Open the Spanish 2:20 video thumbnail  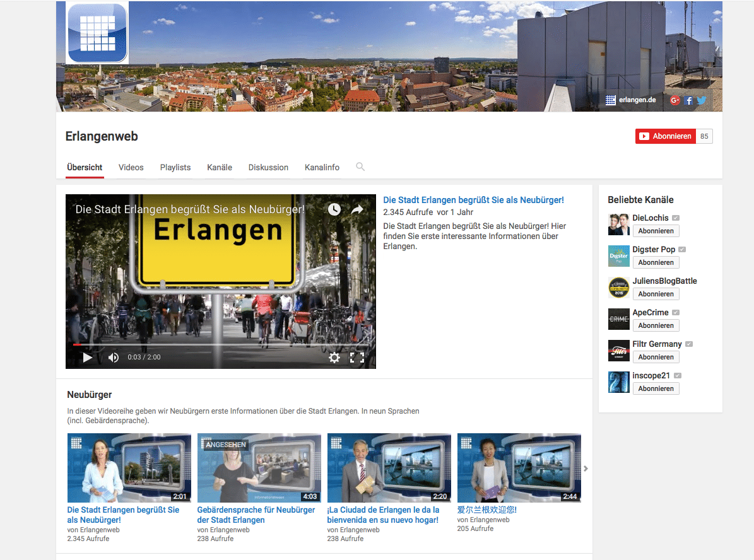tap(389, 468)
